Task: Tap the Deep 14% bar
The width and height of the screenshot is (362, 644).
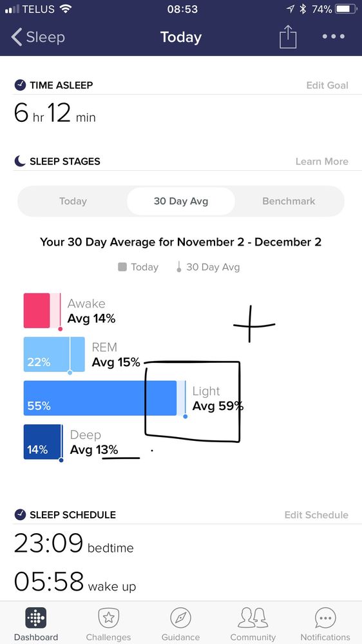Action: pos(43,442)
